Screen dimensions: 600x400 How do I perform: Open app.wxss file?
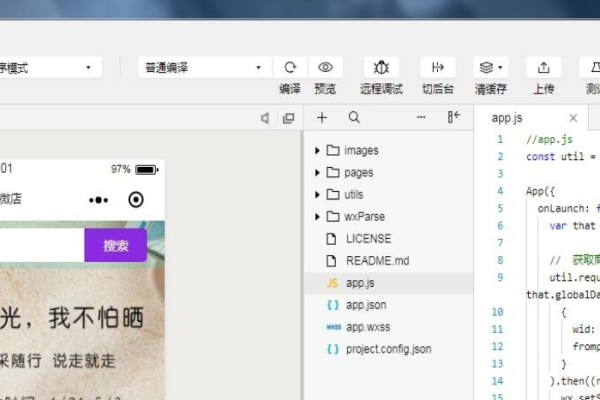click(x=388, y=327)
